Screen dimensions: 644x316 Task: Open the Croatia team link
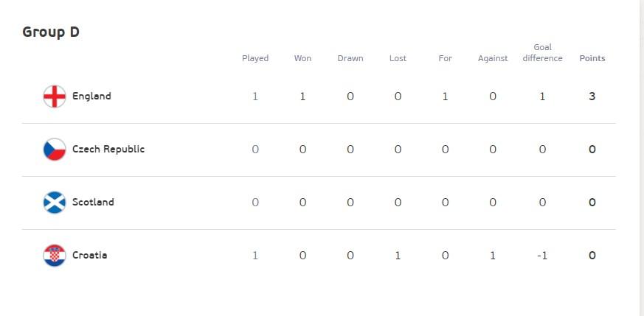click(x=89, y=255)
